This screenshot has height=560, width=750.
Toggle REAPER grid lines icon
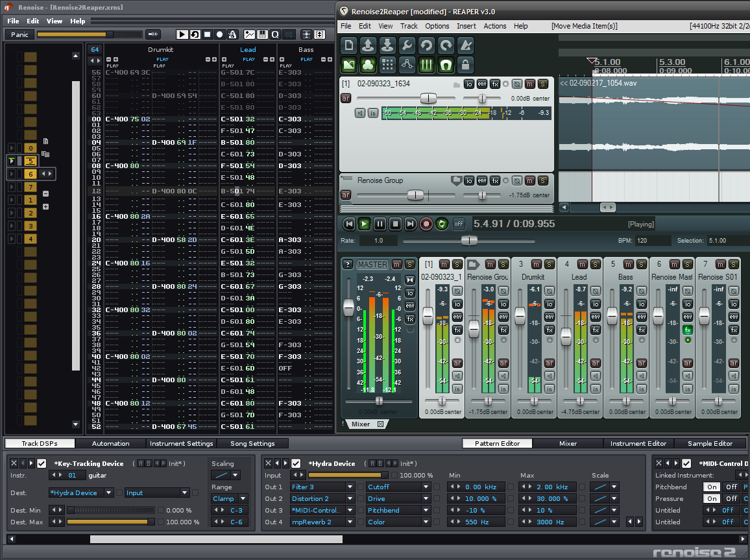point(426,64)
